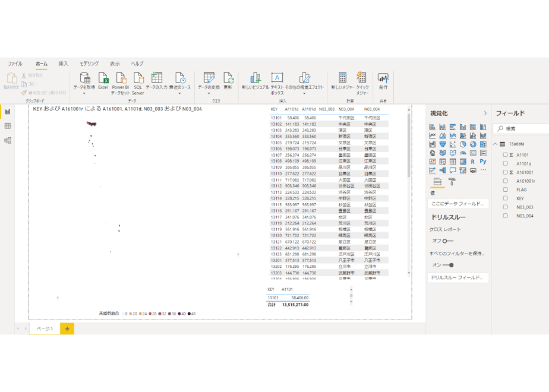Select the funnel chart visual
The image size is (549, 392).
(443, 144)
